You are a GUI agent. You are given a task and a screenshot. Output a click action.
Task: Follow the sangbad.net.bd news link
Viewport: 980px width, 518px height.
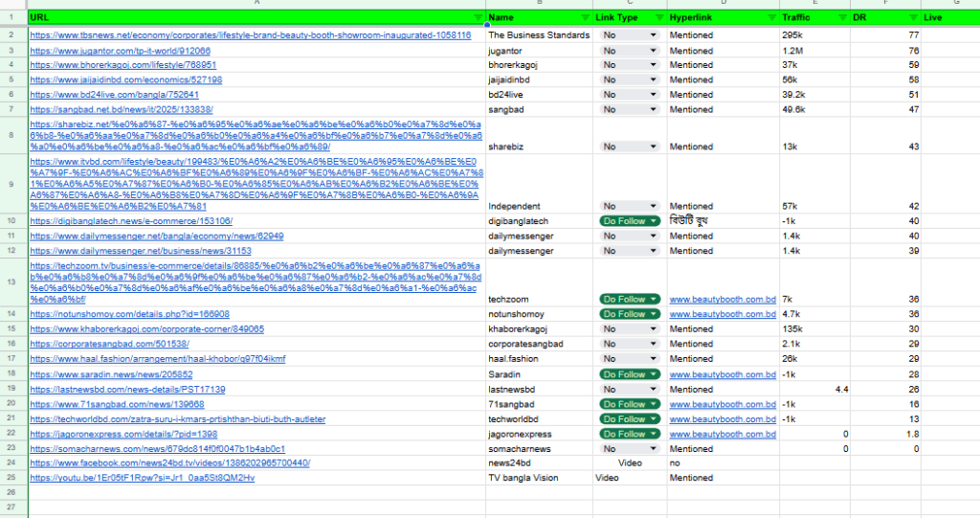click(x=122, y=109)
